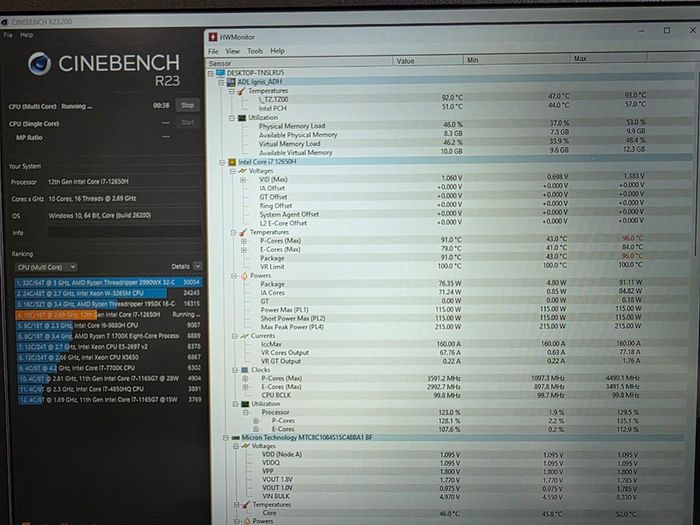Expand the P-Cores (Max) clock entry
The image size is (700, 525).
point(245,379)
